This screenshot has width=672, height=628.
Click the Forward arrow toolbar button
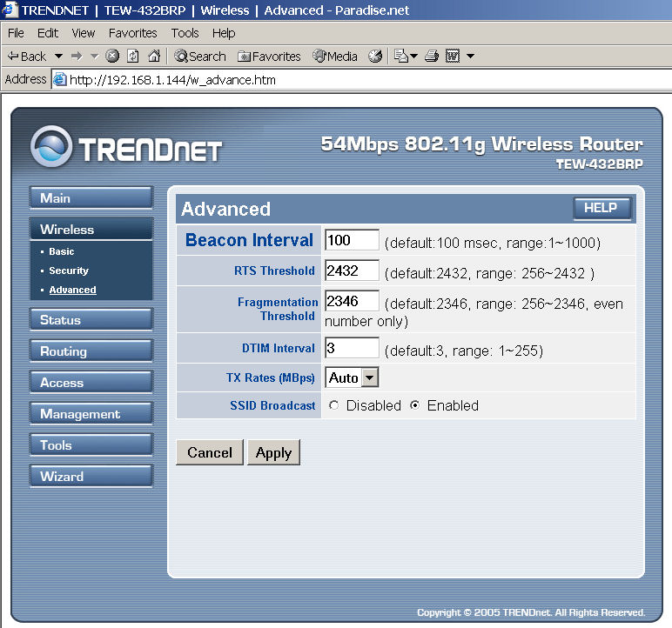(x=77, y=57)
